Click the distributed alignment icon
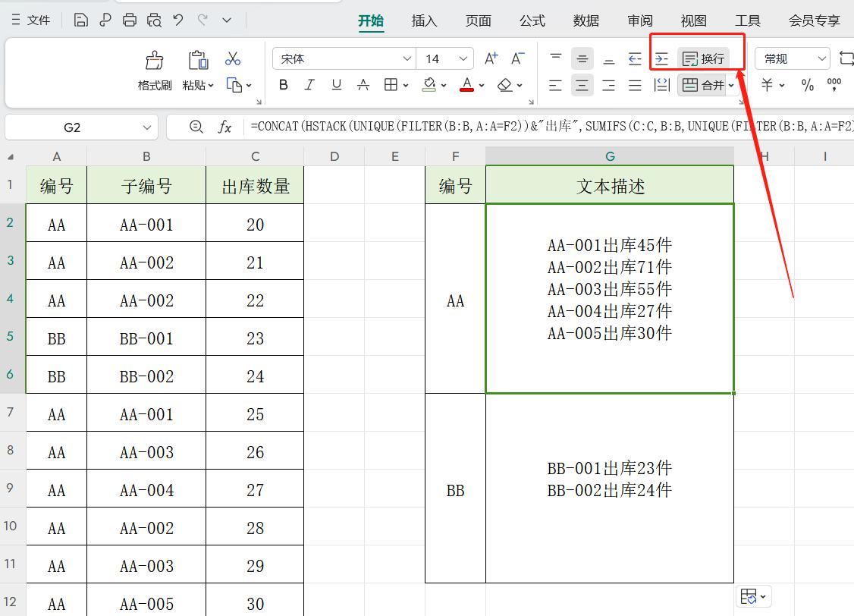Screen dimensions: 854x616 662,84
